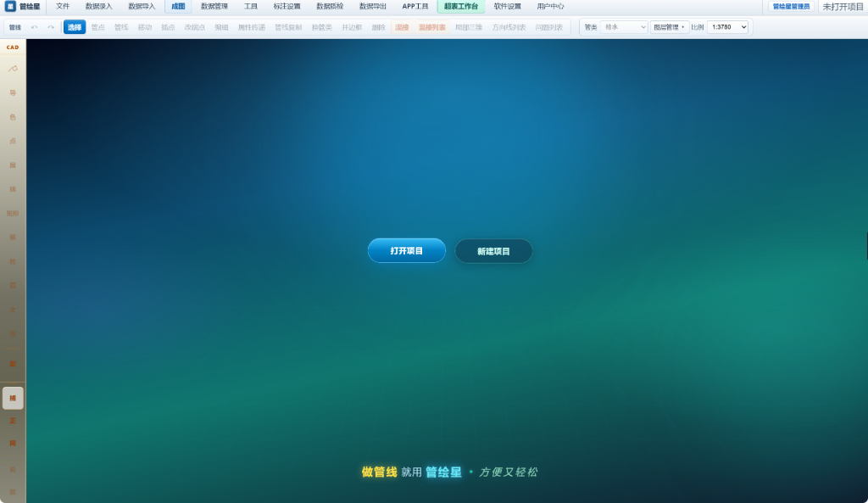Open the APP工具 menu
Image resolution: width=868 pixels, height=503 pixels.
pos(415,7)
